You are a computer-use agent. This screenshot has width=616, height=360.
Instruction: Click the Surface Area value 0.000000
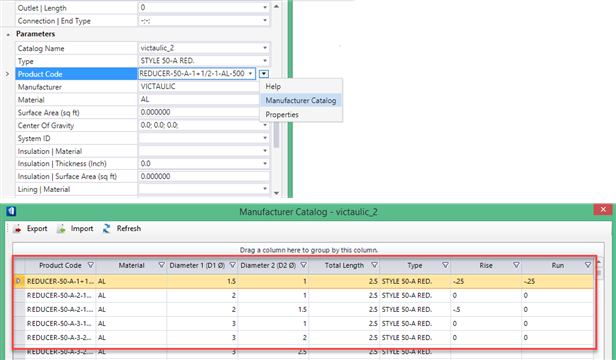[156, 112]
